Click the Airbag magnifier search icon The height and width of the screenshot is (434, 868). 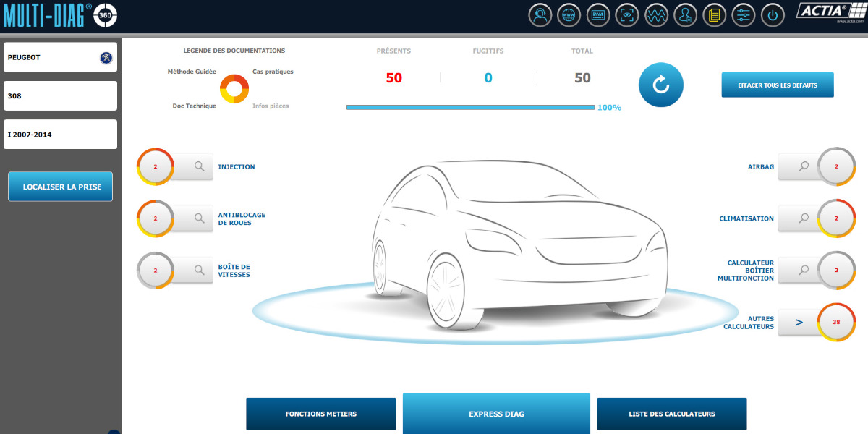coord(804,166)
